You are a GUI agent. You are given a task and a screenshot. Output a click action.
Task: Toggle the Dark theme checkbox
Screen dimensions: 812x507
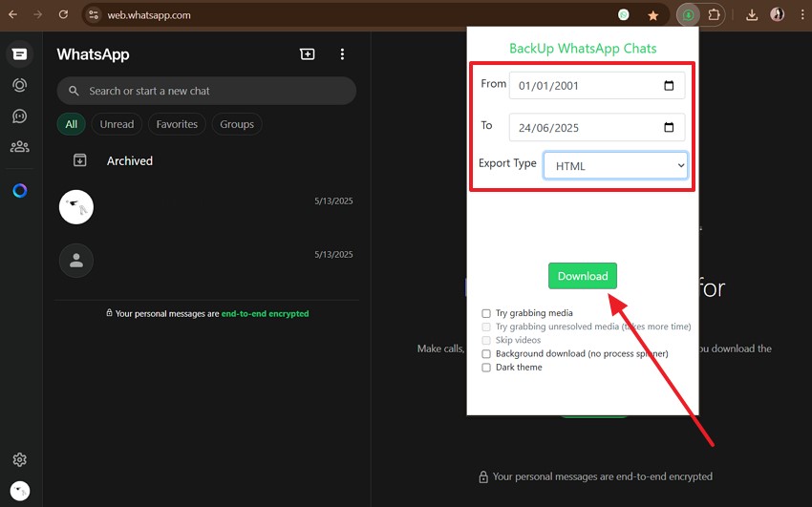(486, 368)
